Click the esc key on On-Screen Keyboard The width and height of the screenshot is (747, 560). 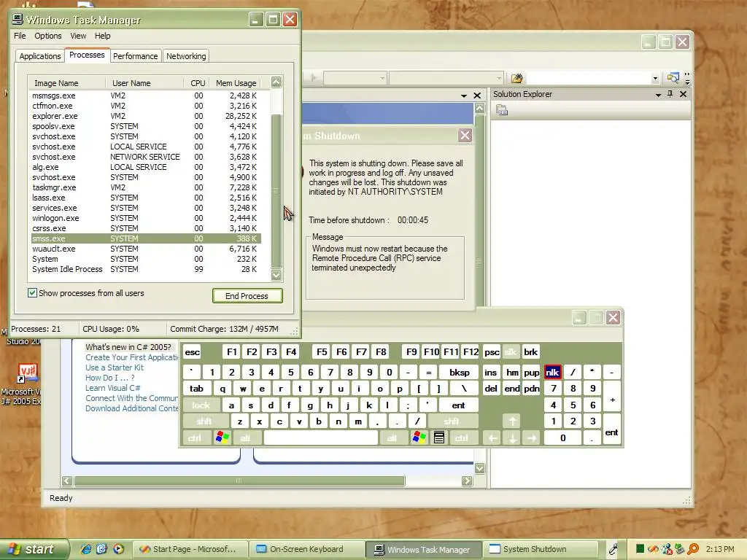click(193, 352)
